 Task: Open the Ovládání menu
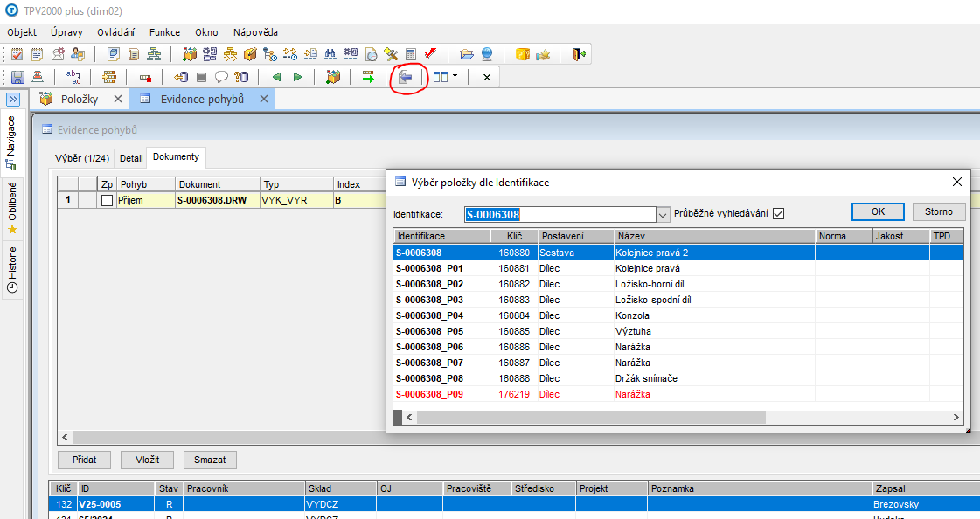pos(115,32)
